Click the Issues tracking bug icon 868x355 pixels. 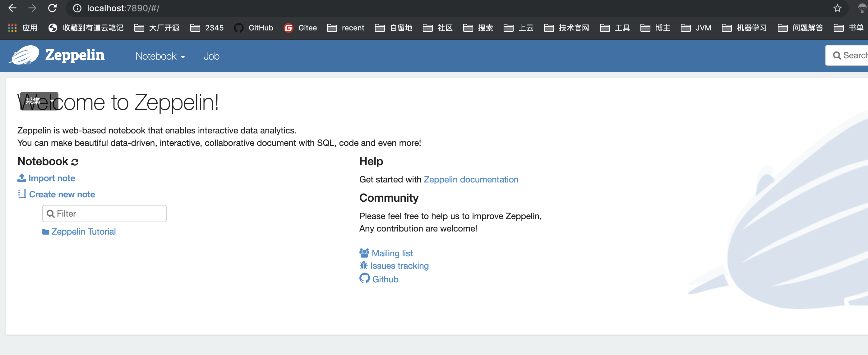pyautogui.click(x=363, y=266)
